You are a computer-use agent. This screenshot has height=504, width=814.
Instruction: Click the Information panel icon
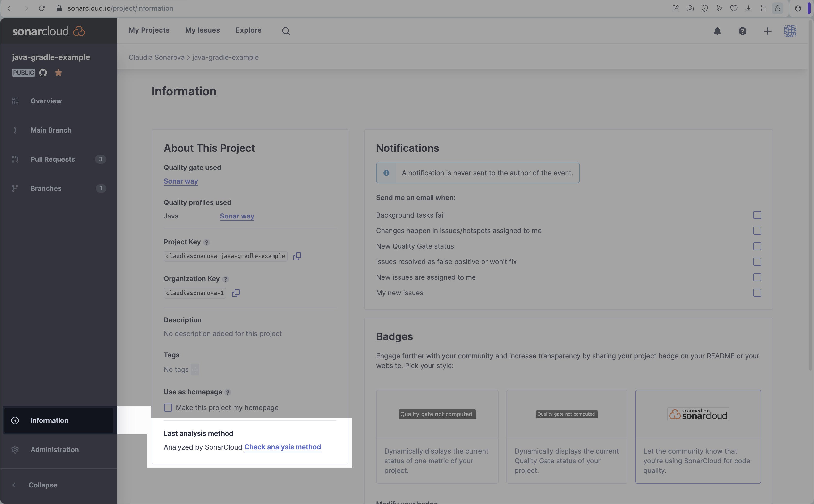pos(16,420)
